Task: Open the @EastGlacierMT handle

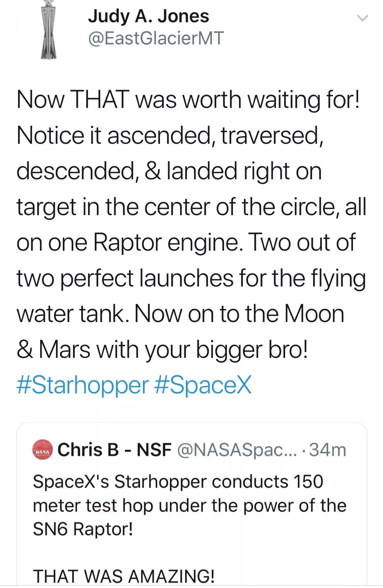Action: tap(156, 38)
